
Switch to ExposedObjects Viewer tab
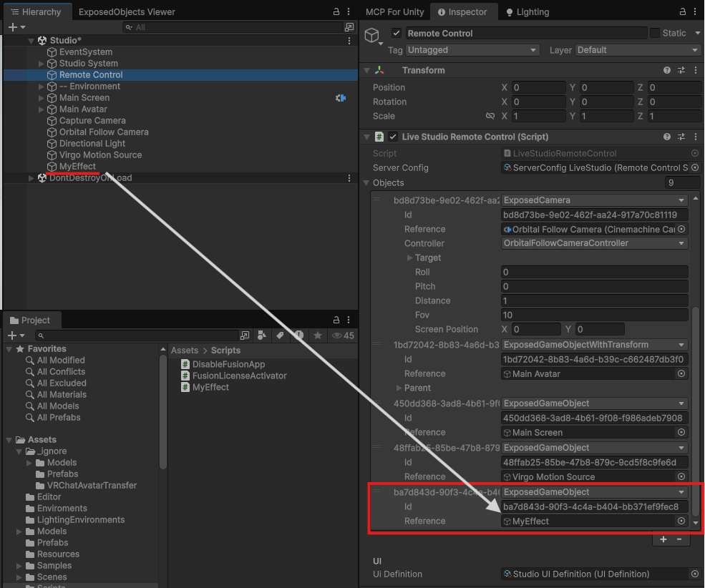pyautogui.click(x=127, y=12)
